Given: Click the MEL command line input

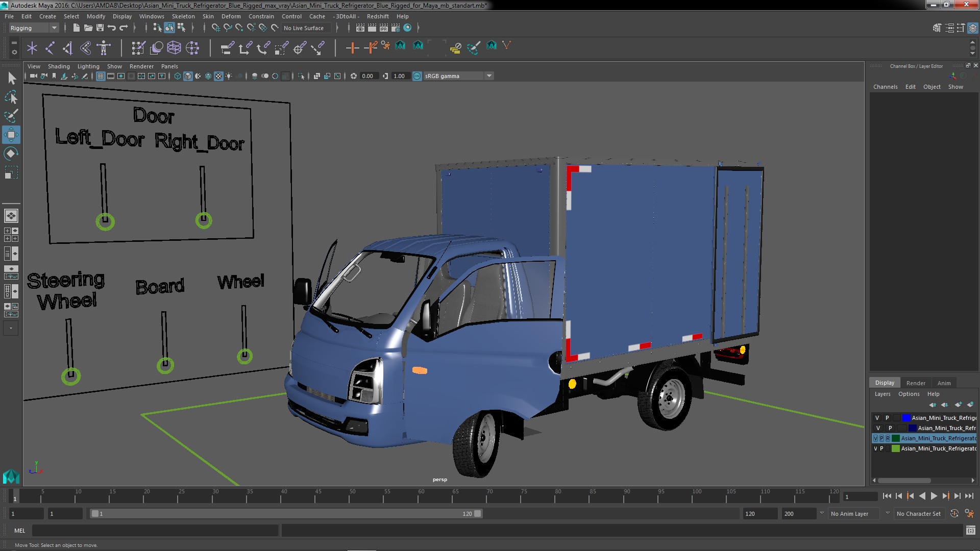Looking at the screenshot, I should (x=155, y=531).
